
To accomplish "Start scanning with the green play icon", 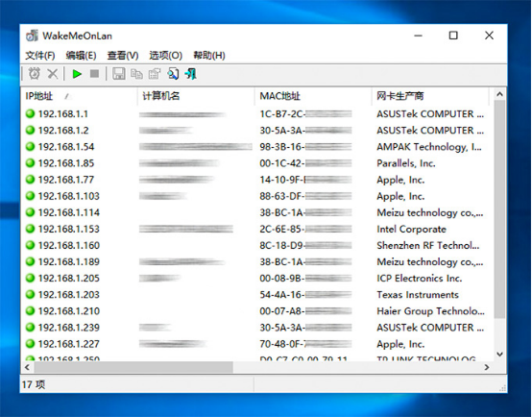I will [x=77, y=74].
